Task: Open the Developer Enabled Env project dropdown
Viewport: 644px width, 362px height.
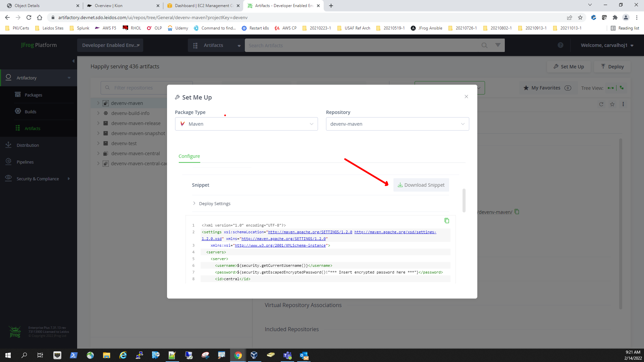Action: [110, 45]
